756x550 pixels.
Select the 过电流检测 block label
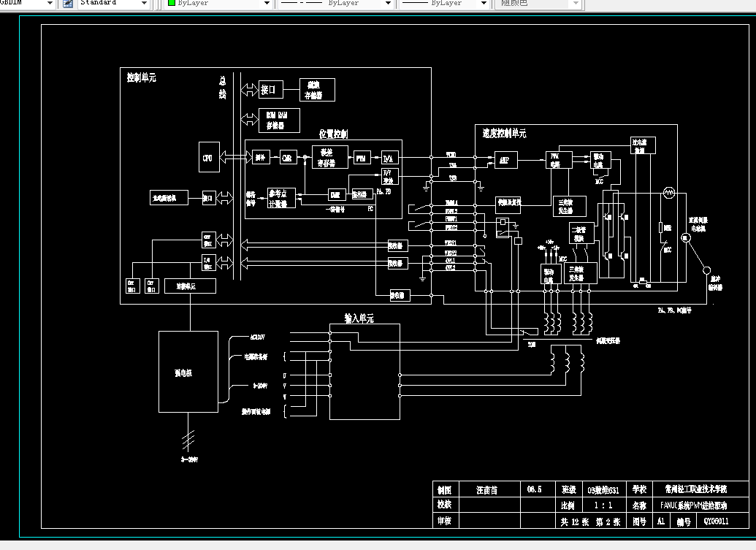point(639,146)
